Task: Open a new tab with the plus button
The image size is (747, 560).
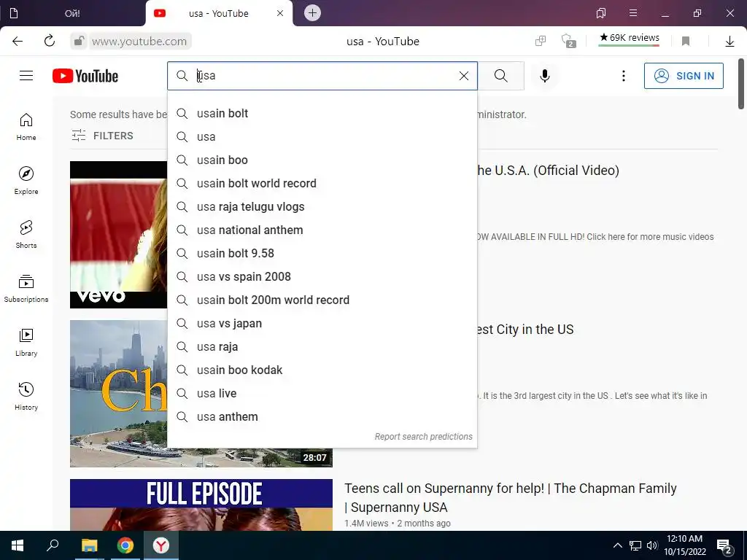Action: (312, 13)
